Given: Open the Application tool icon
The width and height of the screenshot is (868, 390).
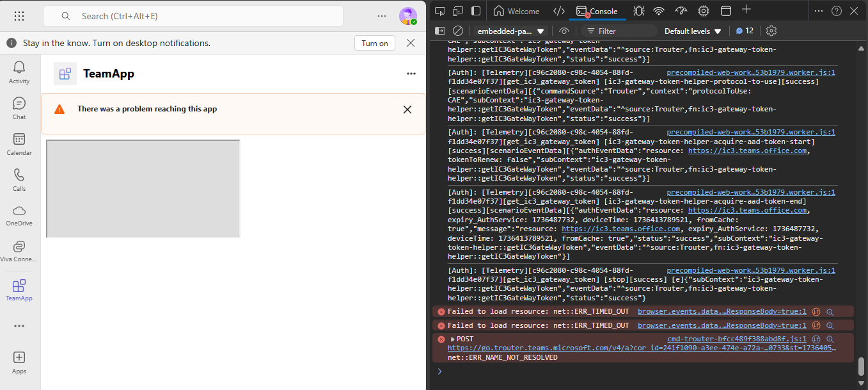Looking at the screenshot, I should [725, 11].
